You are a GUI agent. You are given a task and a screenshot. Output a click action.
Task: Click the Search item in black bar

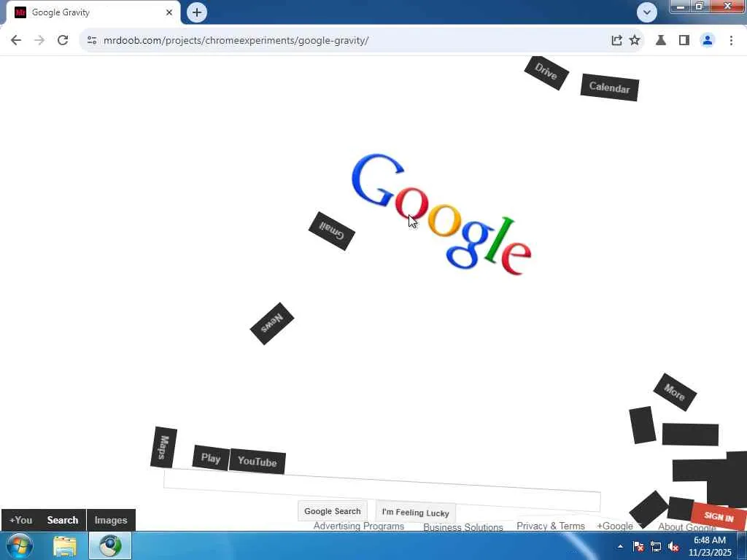click(x=63, y=520)
